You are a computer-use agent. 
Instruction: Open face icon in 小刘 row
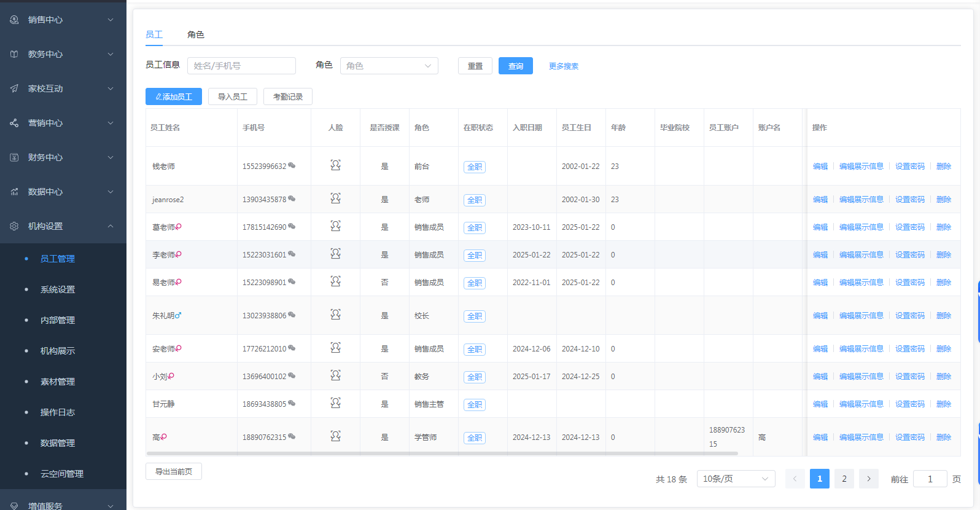tap(335, 375)
